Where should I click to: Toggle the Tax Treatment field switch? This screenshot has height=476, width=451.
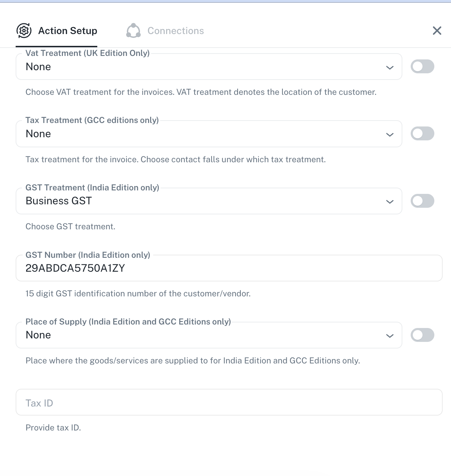tap(422, 134)
